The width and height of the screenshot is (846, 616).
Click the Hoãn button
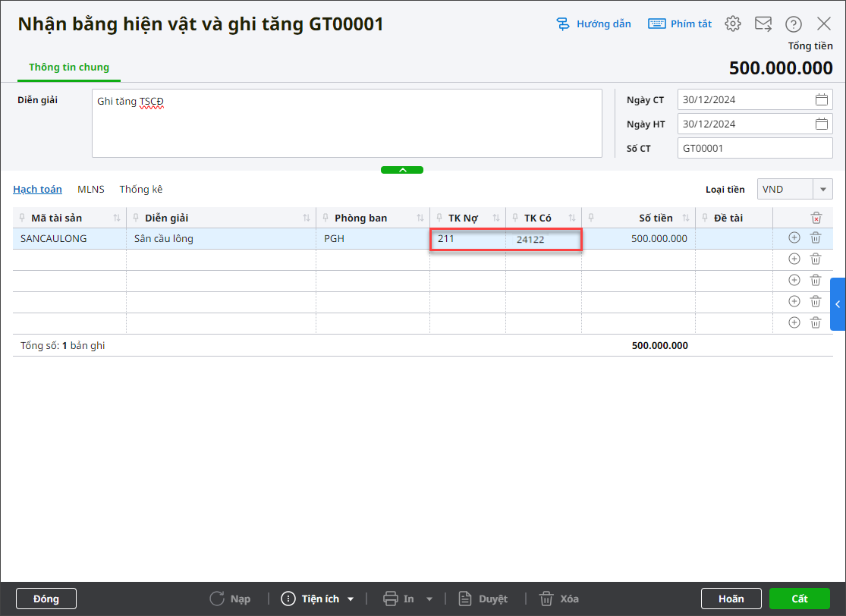(x=731, y=599)
